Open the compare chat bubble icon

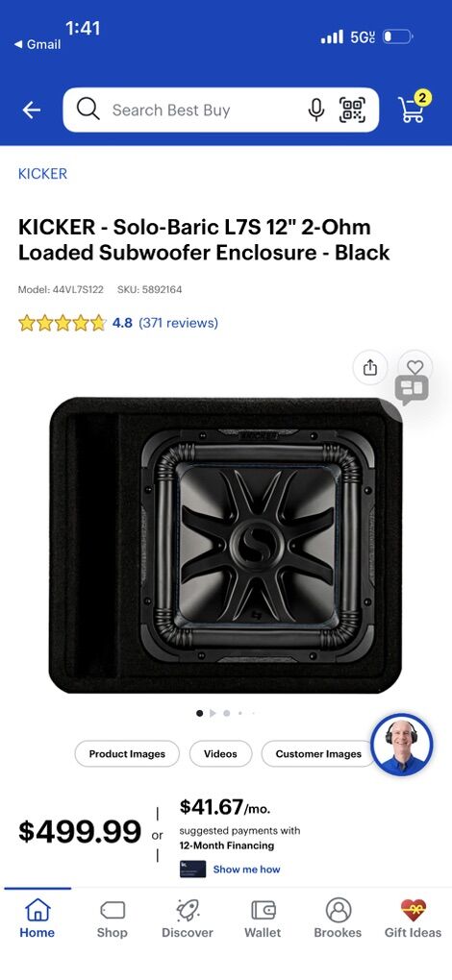(412, 390)
